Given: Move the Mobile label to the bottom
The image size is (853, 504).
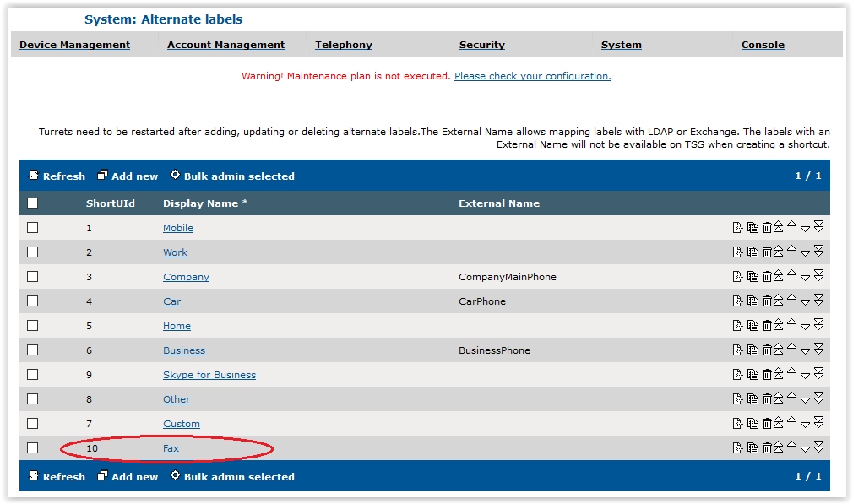Looking at the screenshot, I should click(x=818, y=227).
